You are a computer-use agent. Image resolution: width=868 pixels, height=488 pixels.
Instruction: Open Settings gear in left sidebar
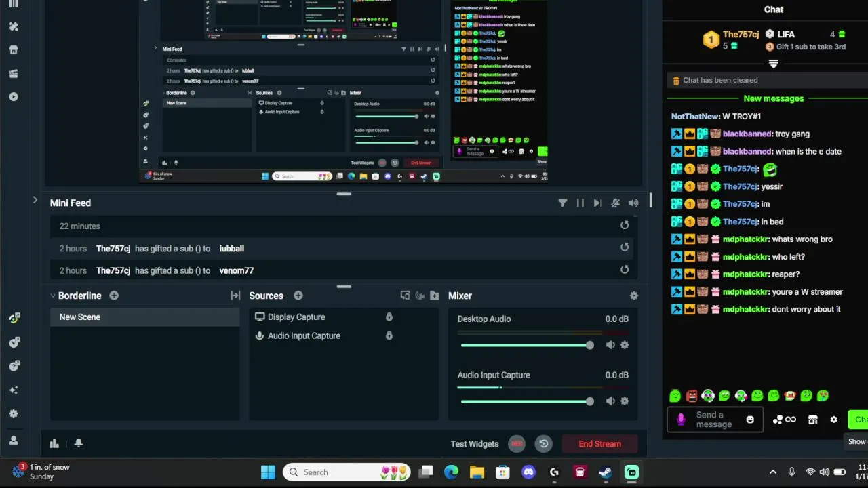(x=14, y=414)
